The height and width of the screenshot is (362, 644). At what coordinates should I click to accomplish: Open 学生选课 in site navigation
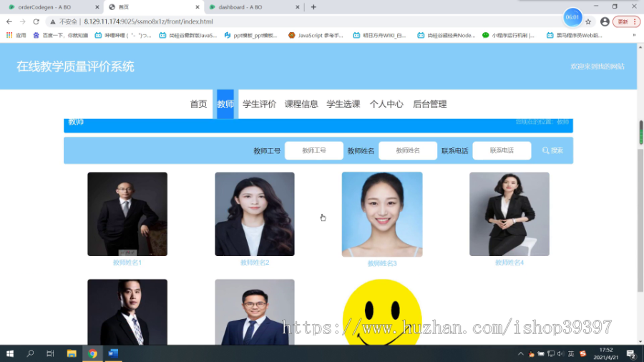[x=343, y=104]
